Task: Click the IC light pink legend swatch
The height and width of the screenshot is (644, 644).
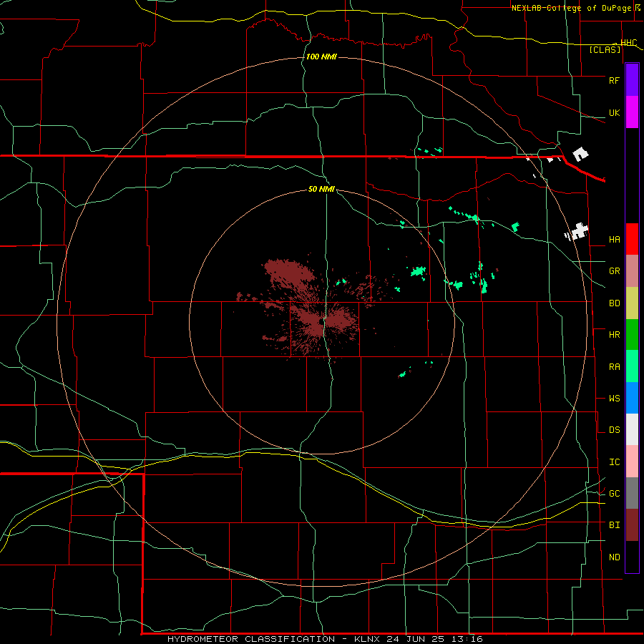Action: pyautogui.click(x=632, y=462)
